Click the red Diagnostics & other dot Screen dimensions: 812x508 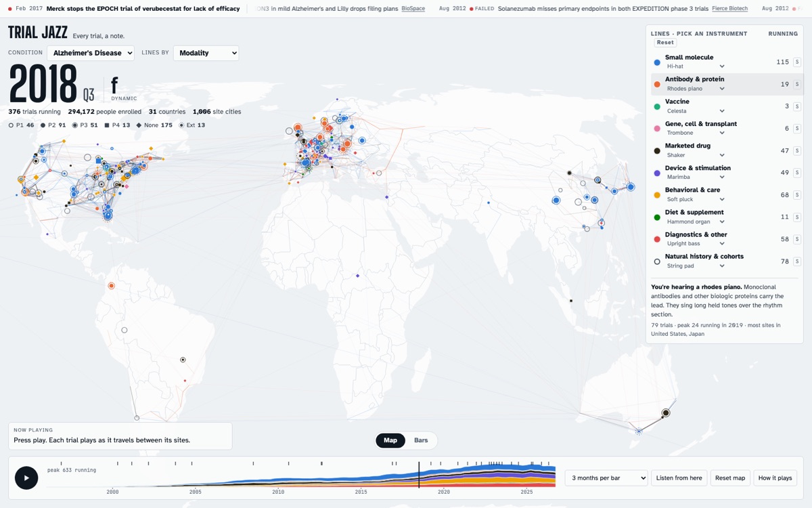point(657,239)
